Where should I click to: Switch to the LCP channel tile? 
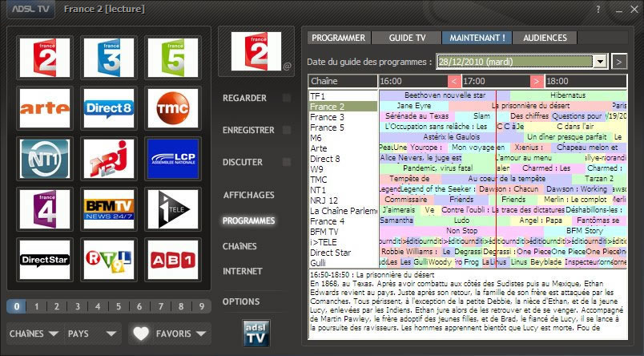(173, 159)
